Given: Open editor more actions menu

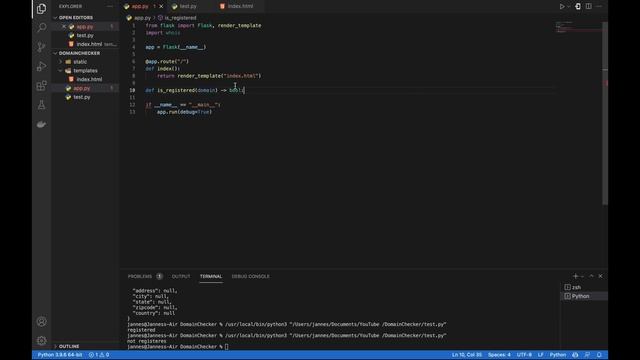Looking at the screenshot, I should click(x=599, y=7).
